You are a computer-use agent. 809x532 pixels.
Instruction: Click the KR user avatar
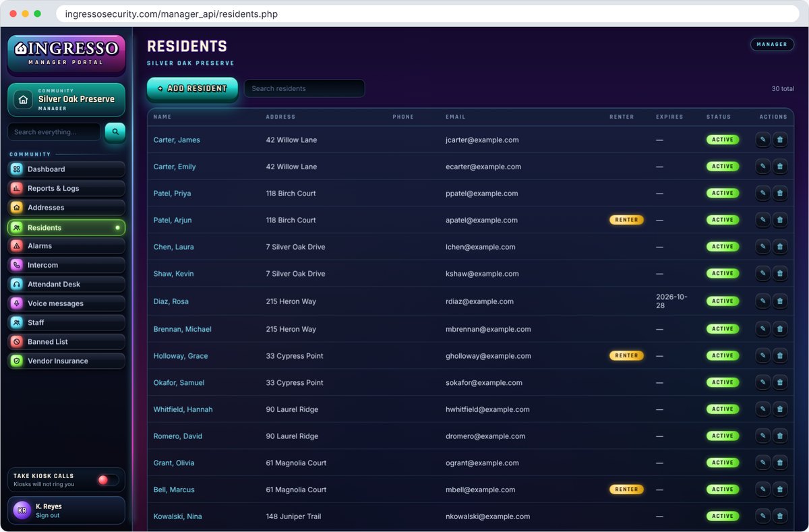[22, 510]
